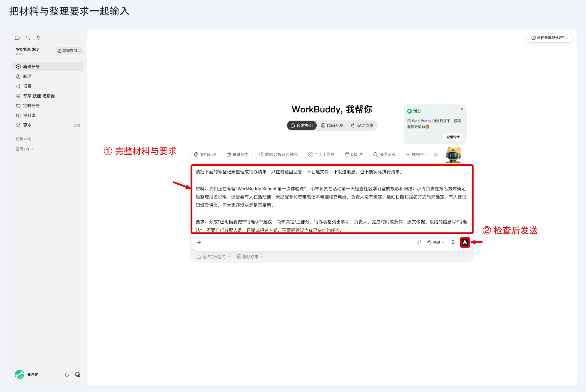Open 定时任务 in the sidebar
Image resolution: width=586 pixels, height=392 pixels.
point(48,106)
